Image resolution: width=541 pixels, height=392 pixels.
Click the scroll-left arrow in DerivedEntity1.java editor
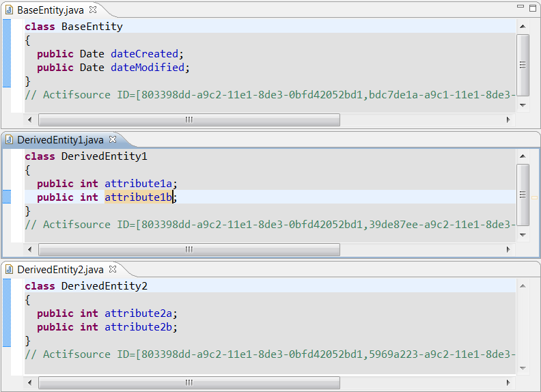31,249
